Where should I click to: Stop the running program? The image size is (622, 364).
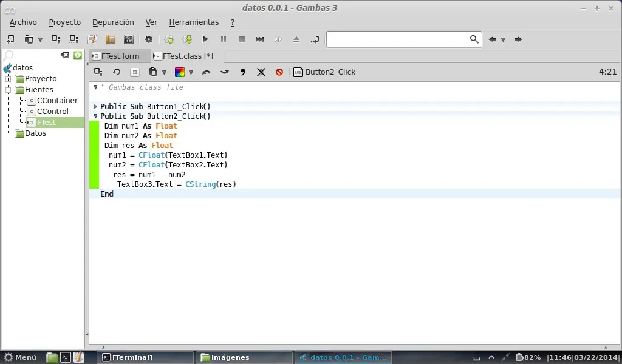[x=242, y=39]
